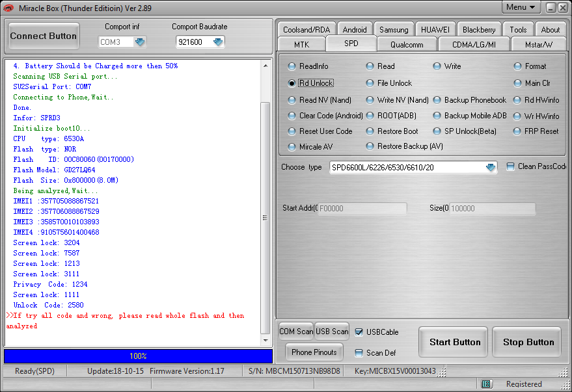Uncheck the USBCable checkbox
Viewport: 572px width, 392px height.
[359, 332]
